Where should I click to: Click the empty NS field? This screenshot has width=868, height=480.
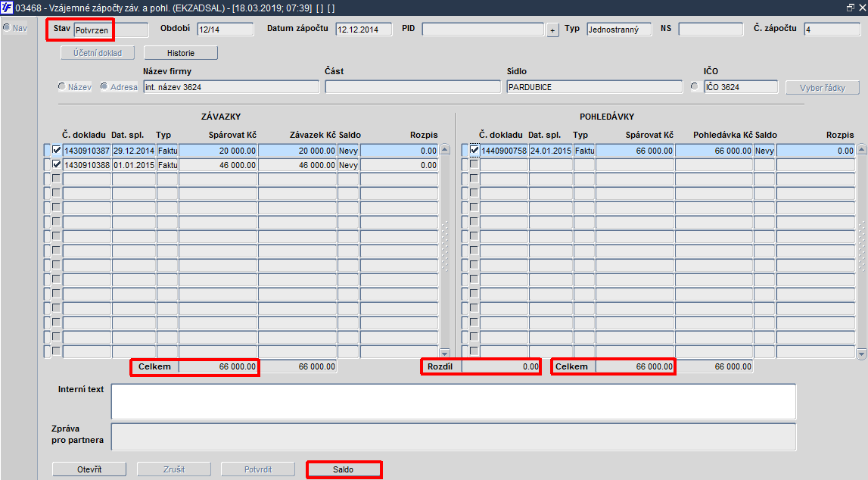click(x=711, y=30)
